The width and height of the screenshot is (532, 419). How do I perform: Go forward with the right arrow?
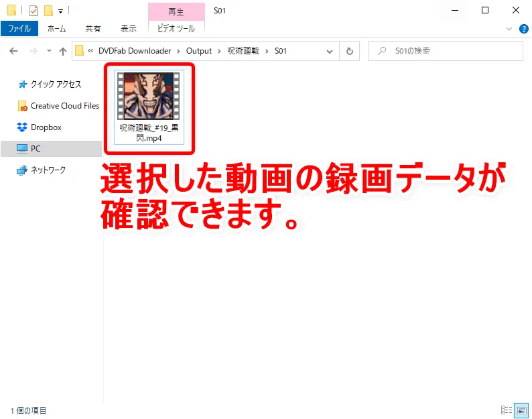tap(34, 51)
